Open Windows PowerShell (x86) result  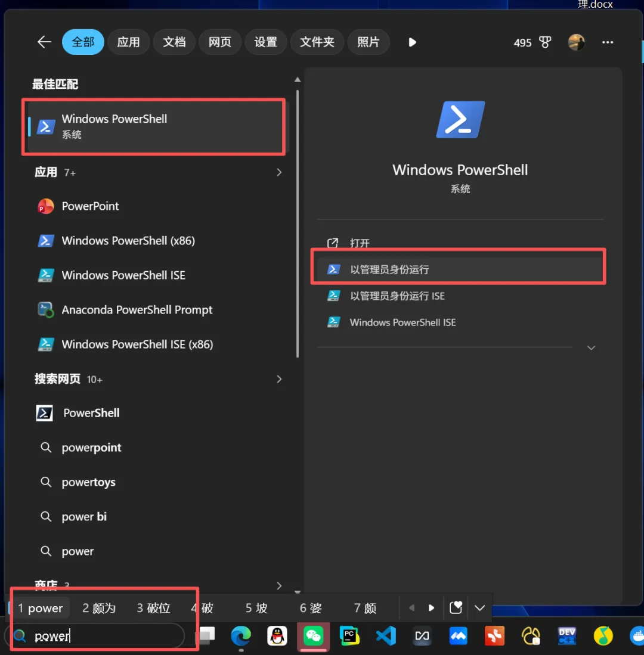[x=159, y=241]
